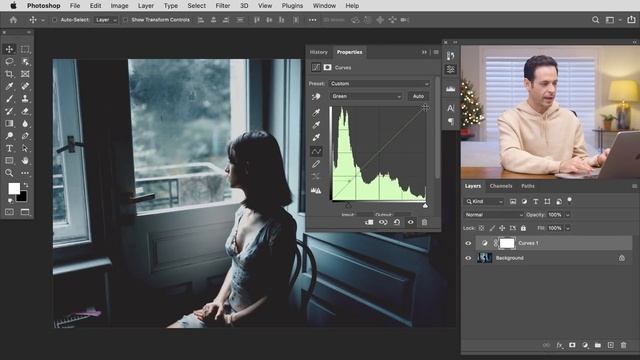Screen dimensions: 640x360
Task: Open the Kind filter dropdown in Layers
Action: [x=484, y=202]
